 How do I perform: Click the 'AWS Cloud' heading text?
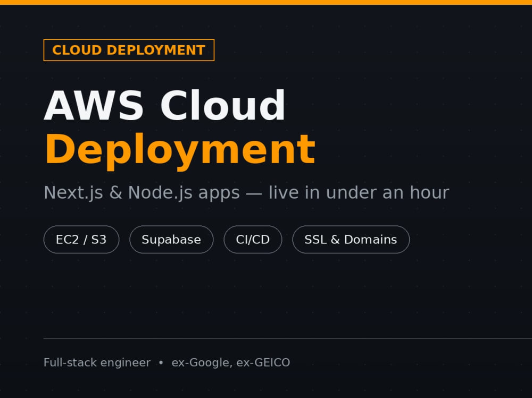165,105
